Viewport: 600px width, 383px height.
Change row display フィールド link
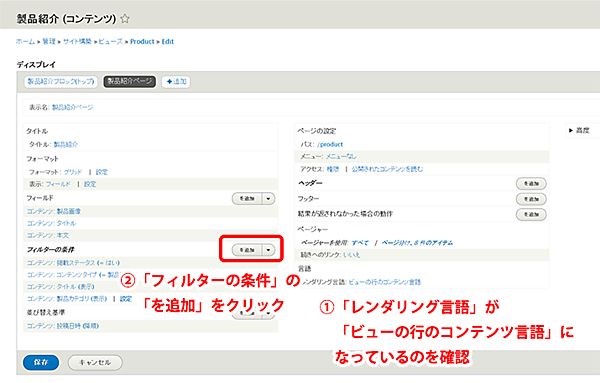(58, 184)
